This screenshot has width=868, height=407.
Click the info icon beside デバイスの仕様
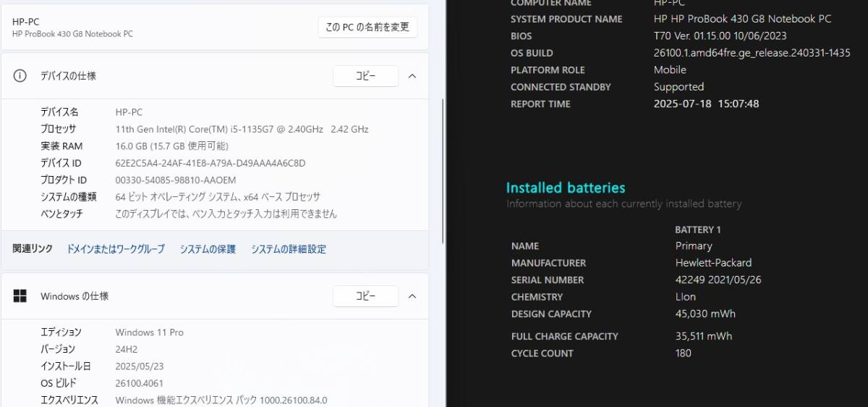[x=20, y=76]
